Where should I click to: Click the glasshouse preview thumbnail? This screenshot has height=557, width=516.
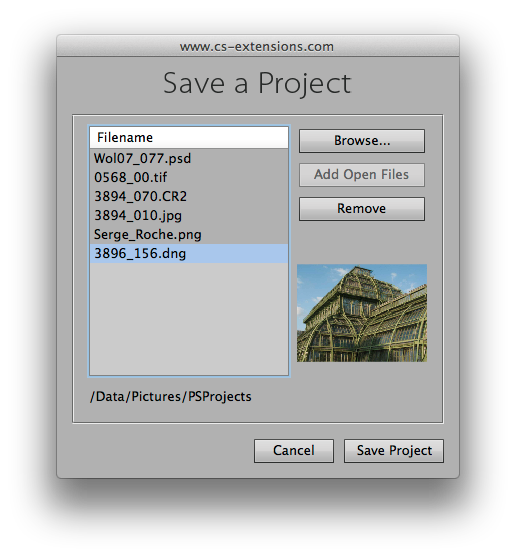pos(362,313)
